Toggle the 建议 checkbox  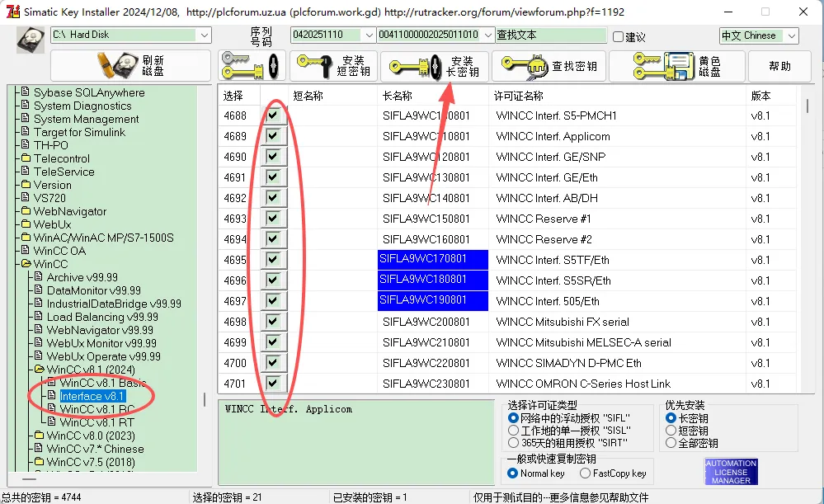pyautogui.click(x=619, y=37)
